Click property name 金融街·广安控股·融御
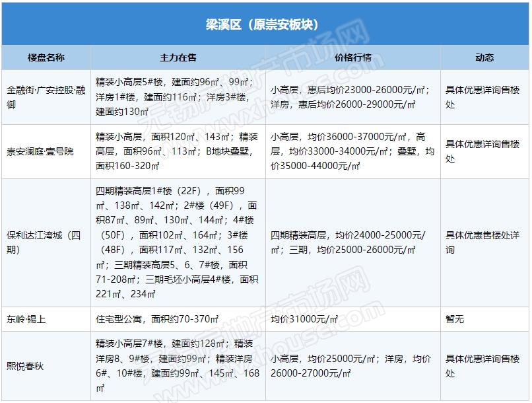Viewport: 532px width, 403px height. click(x=46, y=97)
